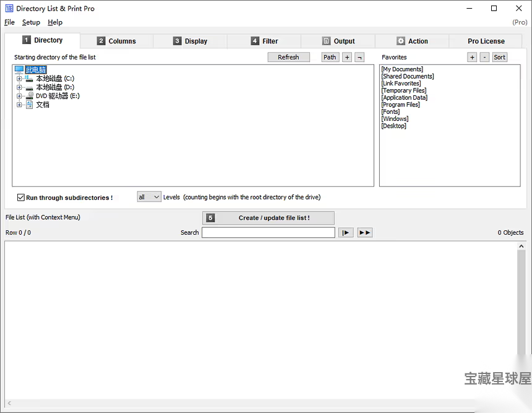Click the documents folder icon in tree

[30, 105]
